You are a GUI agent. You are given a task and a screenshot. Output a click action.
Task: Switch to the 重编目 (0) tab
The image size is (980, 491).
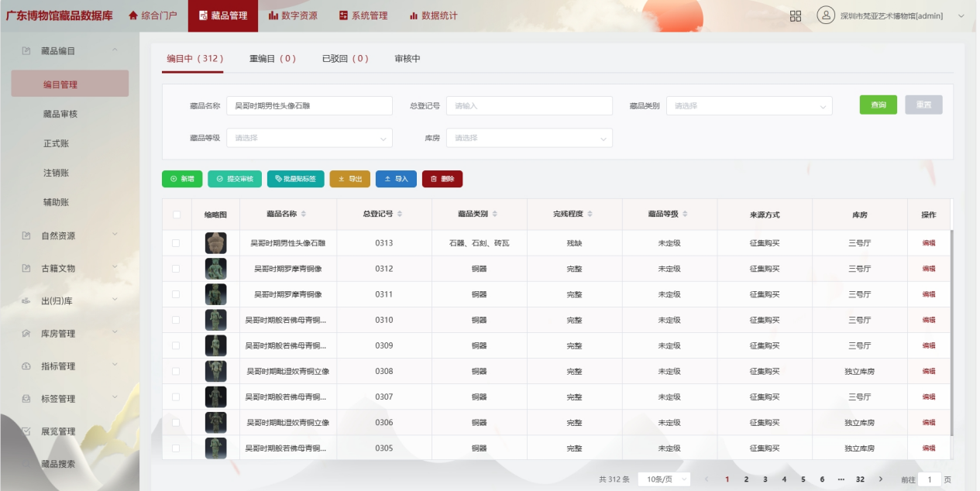[x=273, y=59]
